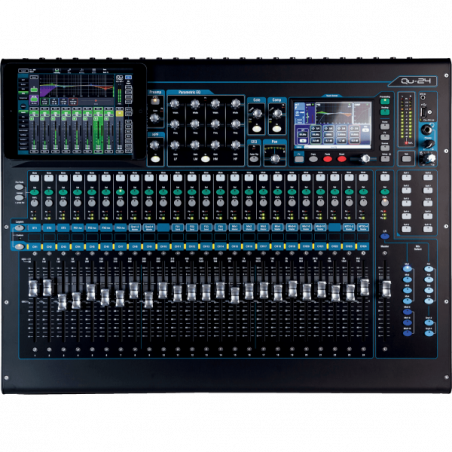Click the HPF frequency knob
452x452 pixels.
pyautogui.click(x=154, y=145)
